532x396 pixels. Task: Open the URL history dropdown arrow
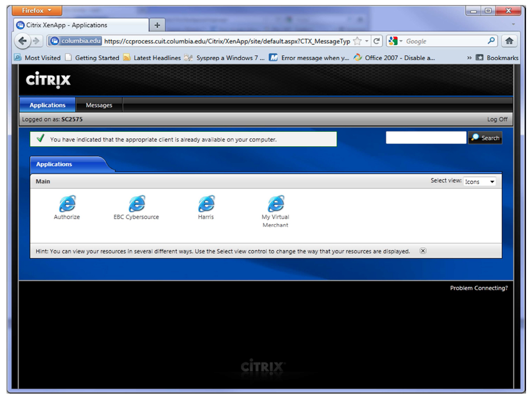pyautogui.click(x=367, y=41)
